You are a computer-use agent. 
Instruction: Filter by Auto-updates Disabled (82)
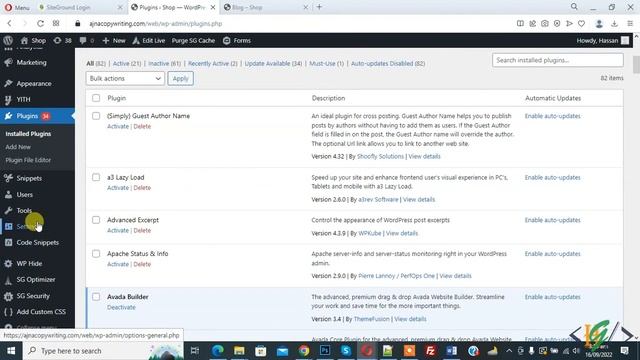click(388, 63)
